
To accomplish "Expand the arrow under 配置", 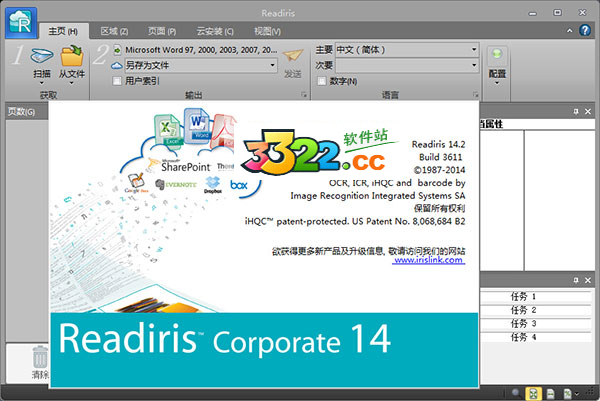I will pos(497,83).
